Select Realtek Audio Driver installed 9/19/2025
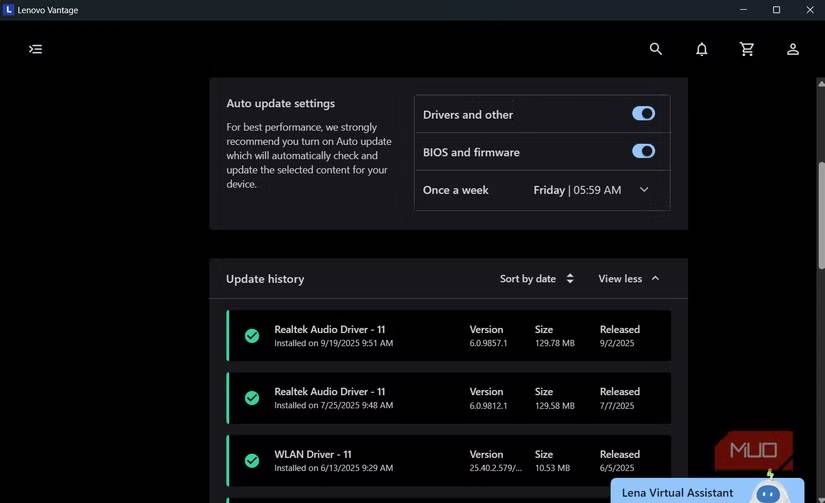The height and width of the screenshot is (503, 825). (x=448, y=336)
